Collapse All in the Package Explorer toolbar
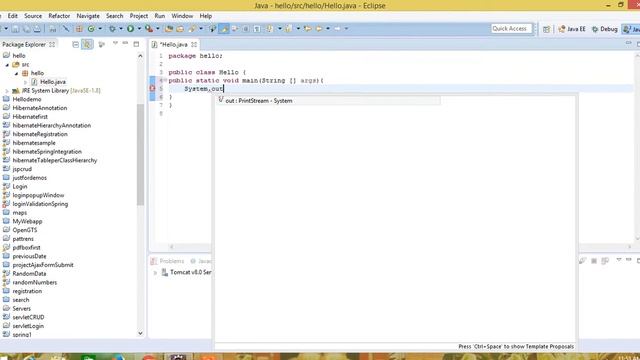 76,44
